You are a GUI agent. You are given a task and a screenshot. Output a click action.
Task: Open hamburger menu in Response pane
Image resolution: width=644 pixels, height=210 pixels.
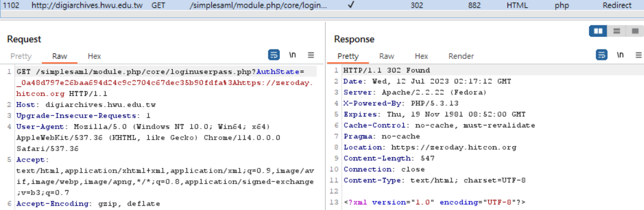pyautogui.click(x=639, y=55)
